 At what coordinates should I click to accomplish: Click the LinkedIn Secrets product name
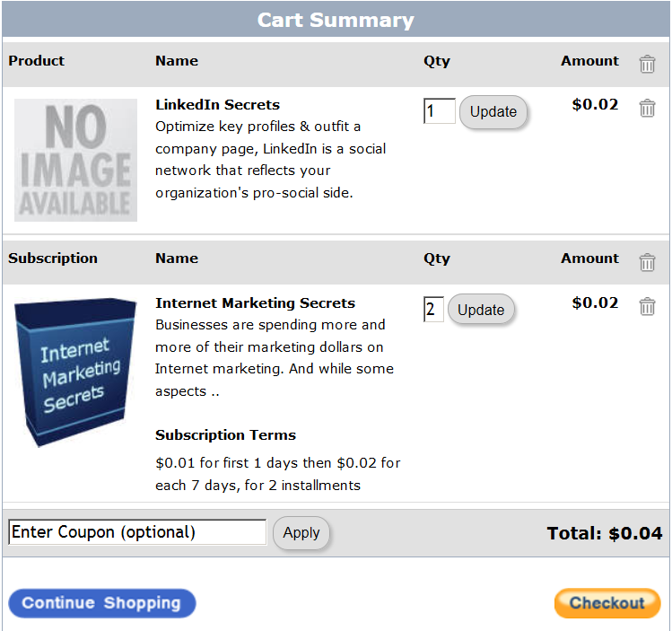point(217,104)
